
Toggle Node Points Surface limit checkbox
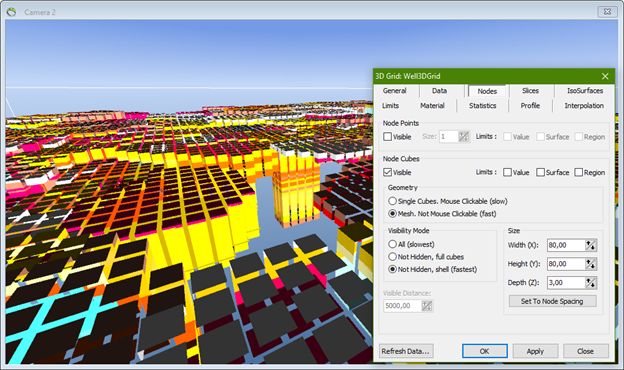540,136
